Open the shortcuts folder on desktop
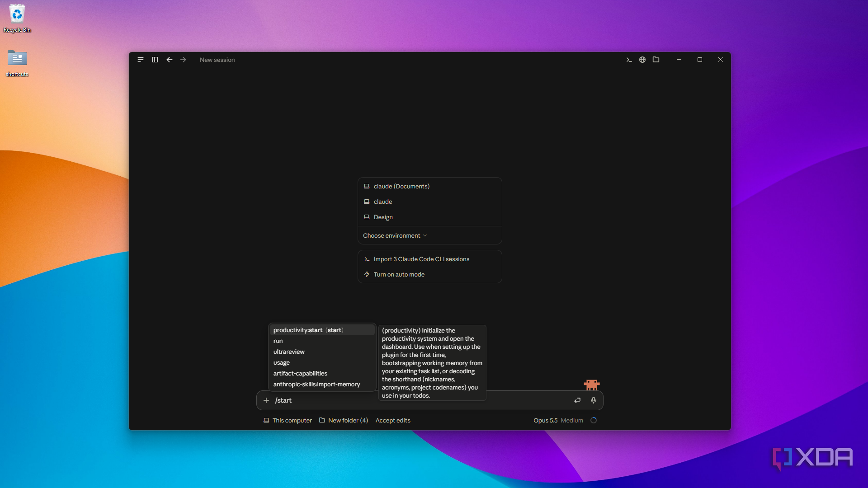Image resolution: width=868 pixels, height=488 pixels. coord(17,63)
